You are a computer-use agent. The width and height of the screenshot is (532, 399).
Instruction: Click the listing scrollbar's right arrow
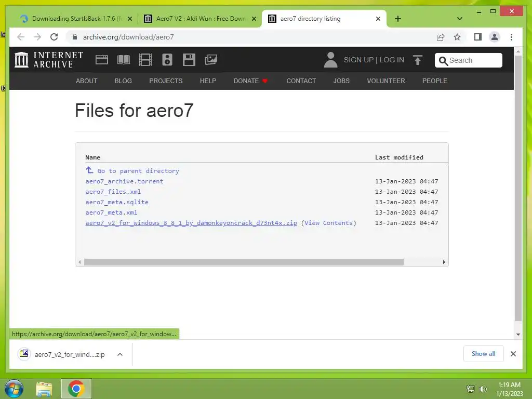[444, 262]
